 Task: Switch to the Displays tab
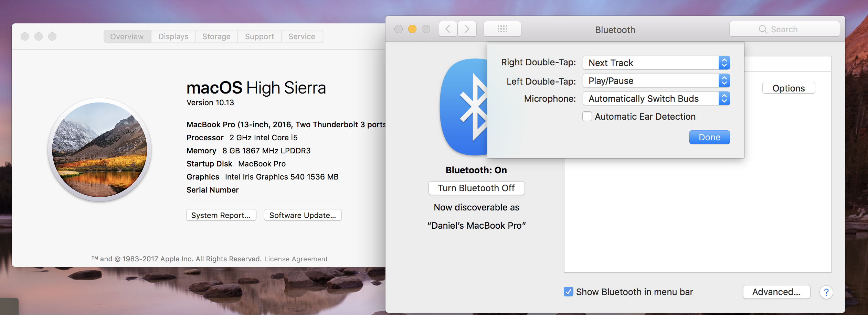pos(173,36)
